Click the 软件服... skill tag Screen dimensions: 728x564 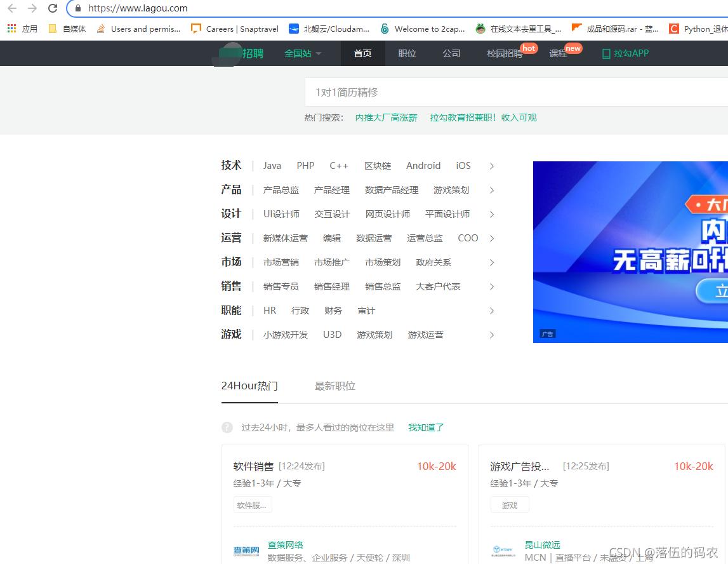252,504
